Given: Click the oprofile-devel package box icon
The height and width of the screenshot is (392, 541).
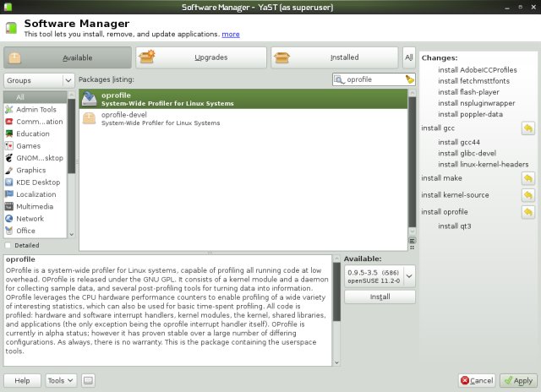Looking at the screenshot, I should (x=89, y=118).
